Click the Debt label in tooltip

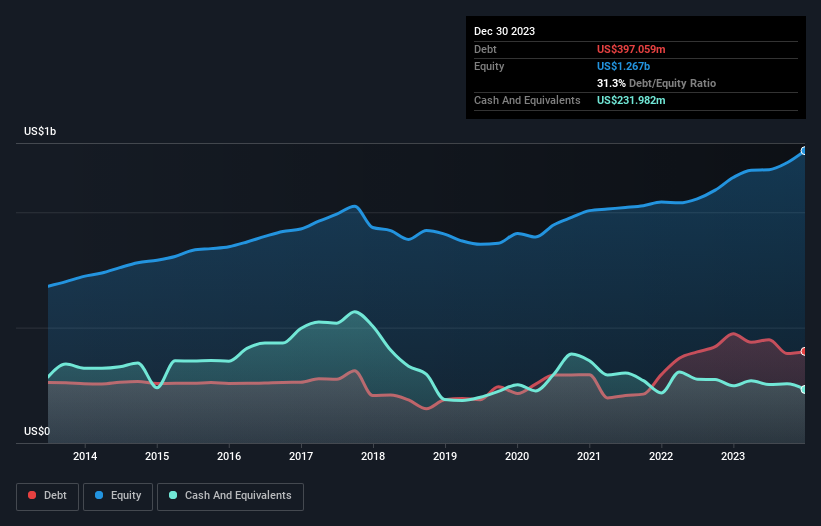[x=485, y=49]
